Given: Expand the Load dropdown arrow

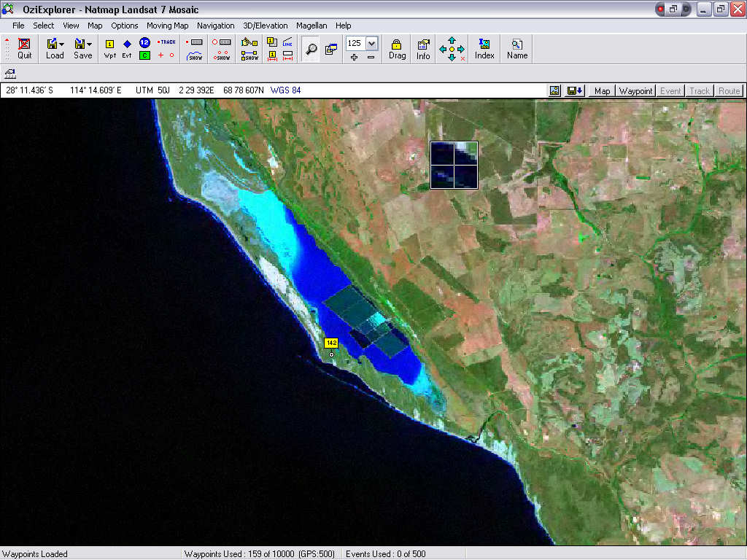Looking at the screenshot, I should pos(62,44).
